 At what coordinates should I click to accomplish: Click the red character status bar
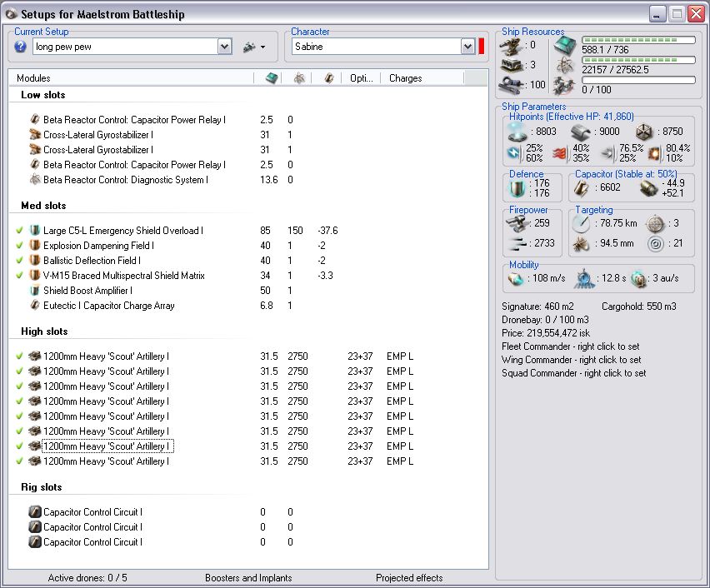tap(482, 46)
